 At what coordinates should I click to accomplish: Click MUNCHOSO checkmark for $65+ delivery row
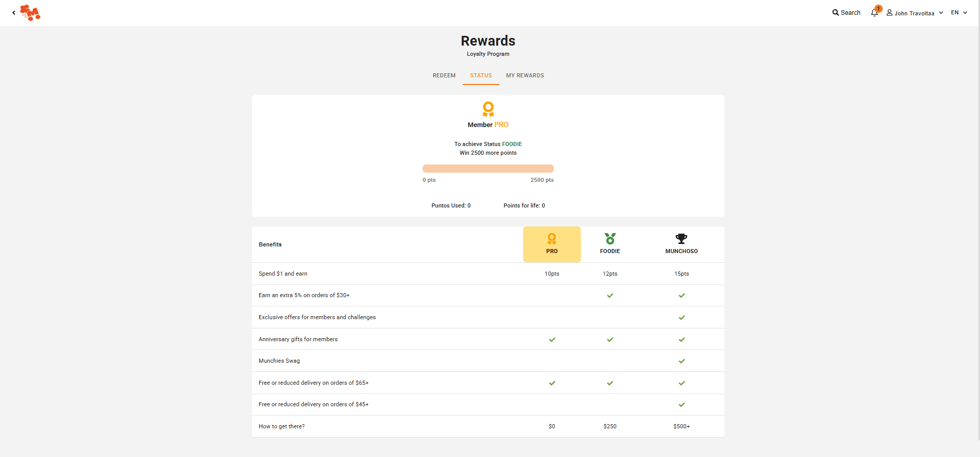[682, 383]
